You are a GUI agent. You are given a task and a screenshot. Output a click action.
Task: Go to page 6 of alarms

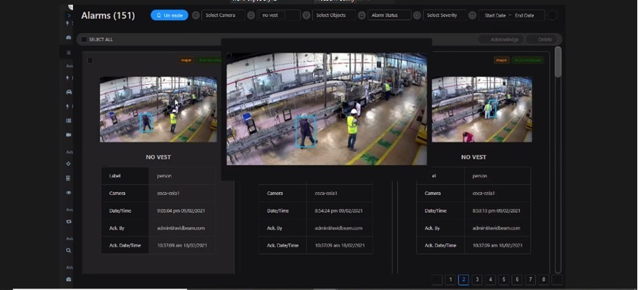[x=517, y=280]
